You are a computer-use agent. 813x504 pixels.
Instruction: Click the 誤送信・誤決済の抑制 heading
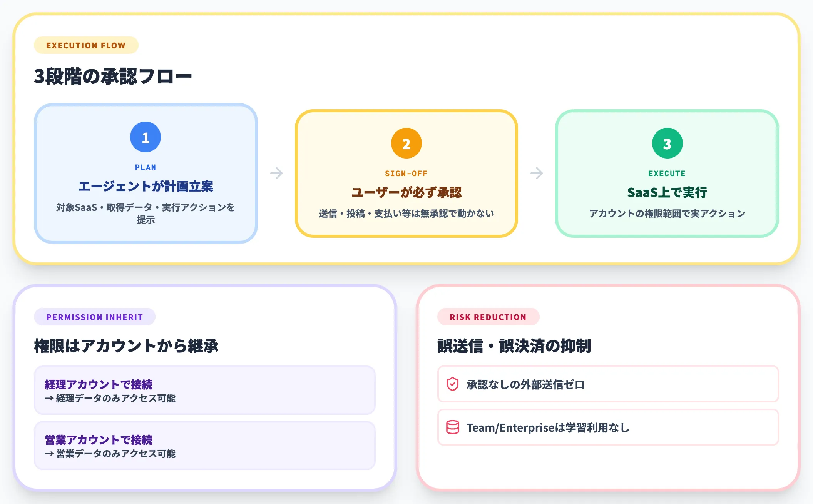pyautogui.click(x=514, y=346)
